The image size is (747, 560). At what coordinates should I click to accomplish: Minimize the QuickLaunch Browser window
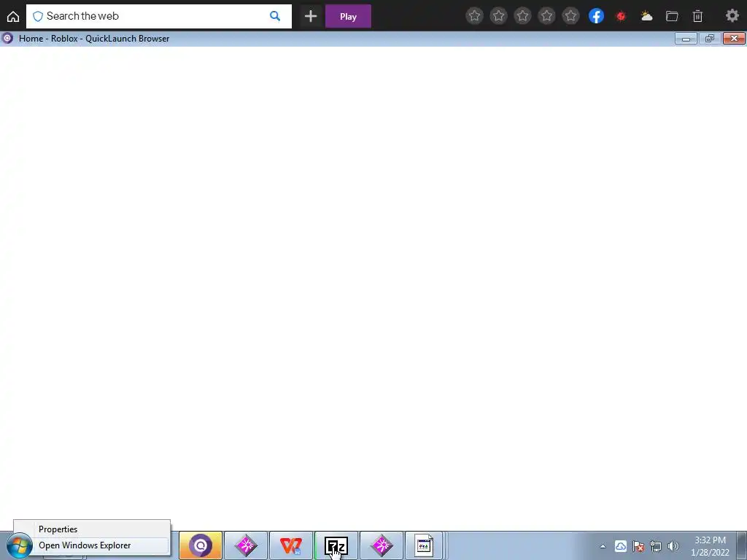(686, 39)
